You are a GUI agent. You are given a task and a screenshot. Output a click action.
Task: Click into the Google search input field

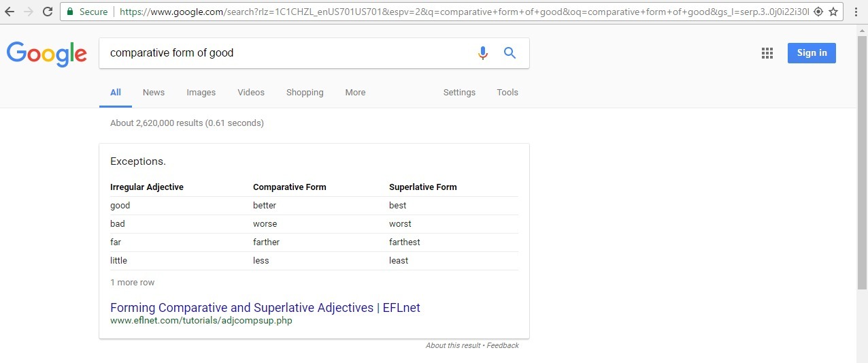[x=286, y=53]
